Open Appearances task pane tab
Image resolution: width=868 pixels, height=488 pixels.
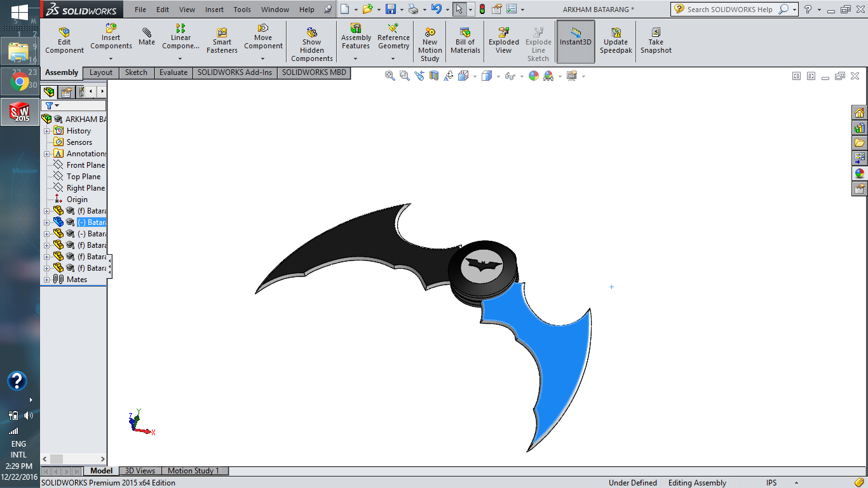860,173
